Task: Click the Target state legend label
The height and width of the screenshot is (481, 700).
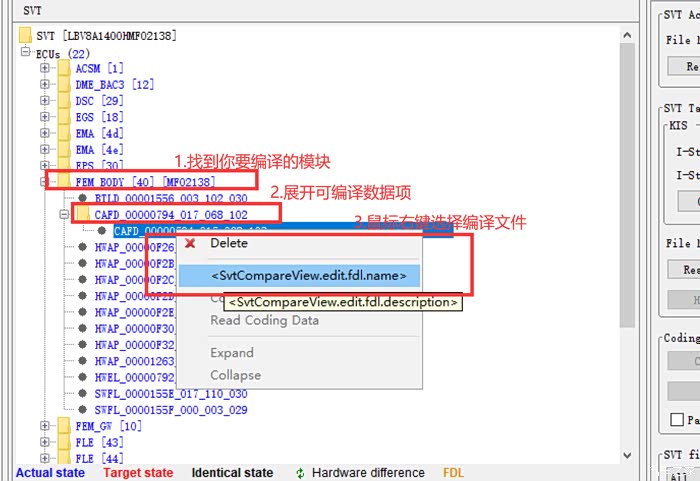Action: 138,473
